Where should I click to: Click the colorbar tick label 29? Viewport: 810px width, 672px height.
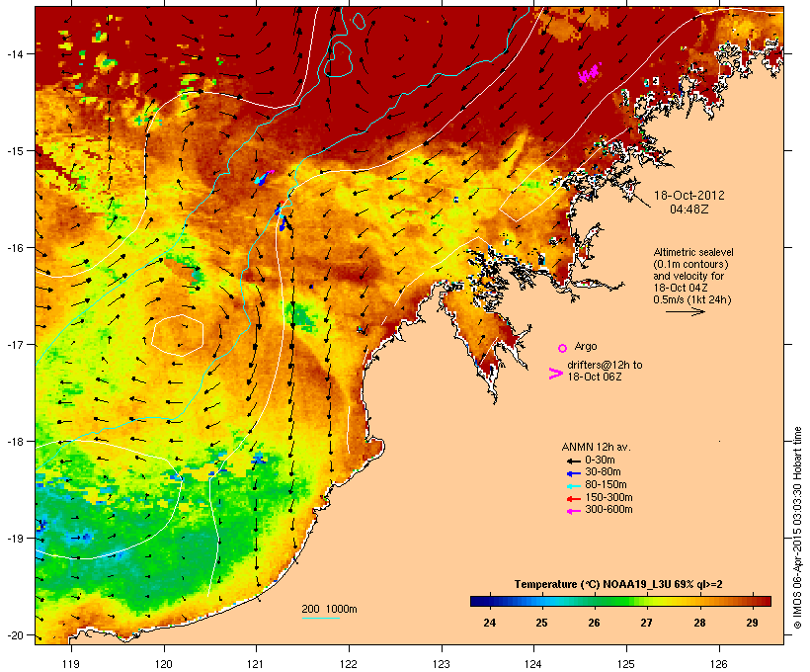coord(752,623)
